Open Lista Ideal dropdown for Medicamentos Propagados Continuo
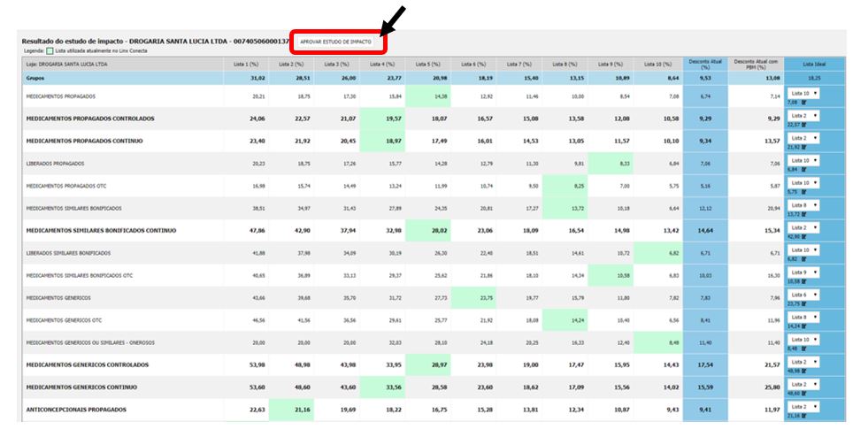The image size is (868, 437). (803, 138)
